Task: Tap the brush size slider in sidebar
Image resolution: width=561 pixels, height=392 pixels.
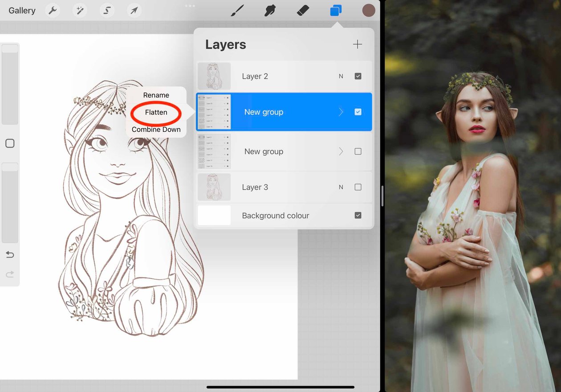Action: point(10,84)
